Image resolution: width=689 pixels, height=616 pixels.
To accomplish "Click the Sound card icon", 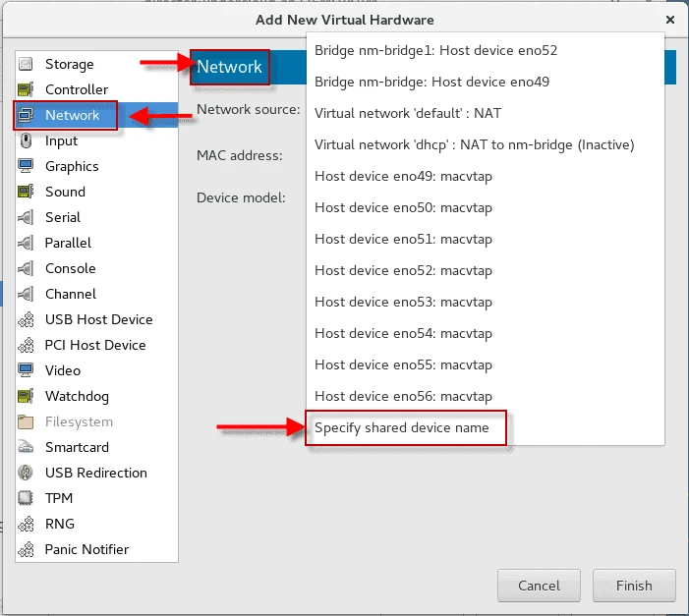I will 26,192.
